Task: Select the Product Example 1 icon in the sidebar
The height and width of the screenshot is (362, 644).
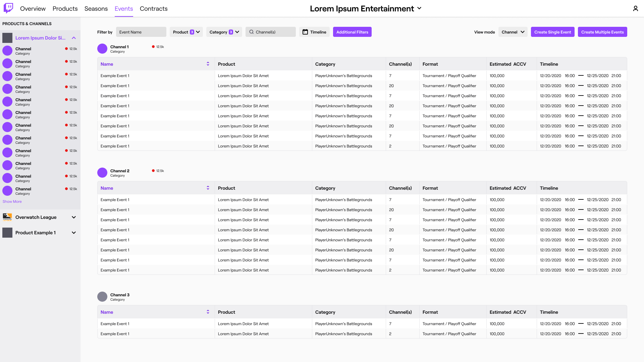Action: [7, 232]
